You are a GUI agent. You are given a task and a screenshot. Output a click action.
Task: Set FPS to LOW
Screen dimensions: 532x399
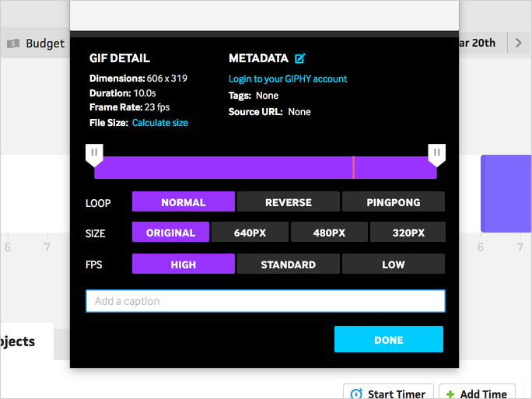pos(394,264)
